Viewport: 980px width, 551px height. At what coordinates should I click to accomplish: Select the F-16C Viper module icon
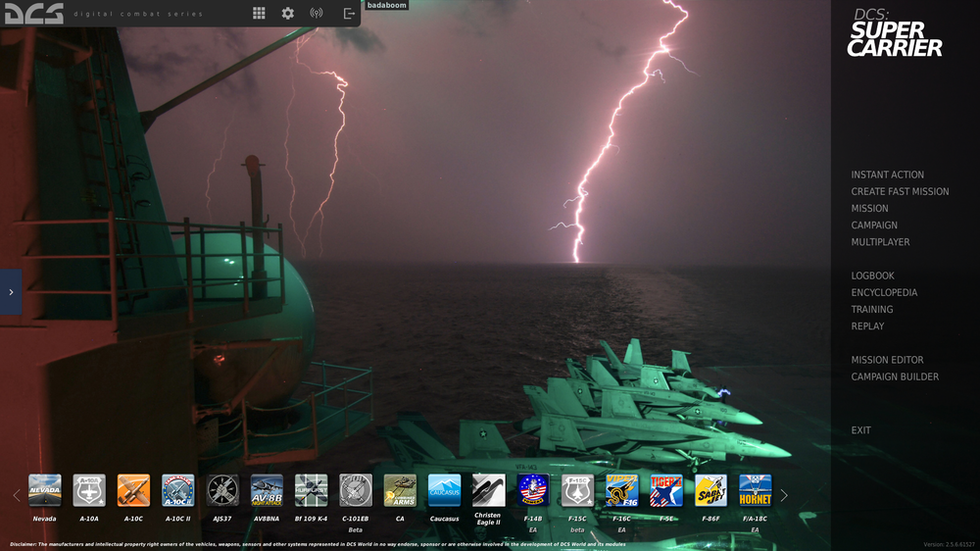tap(621, 489)
